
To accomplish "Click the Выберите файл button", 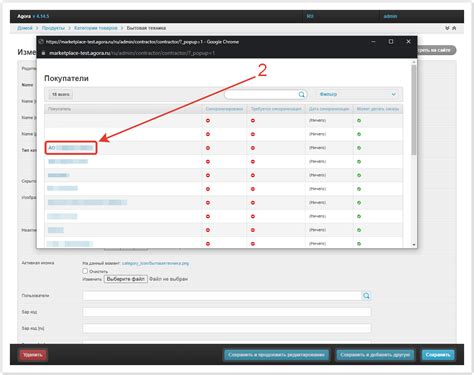I will tap(126, 279).
